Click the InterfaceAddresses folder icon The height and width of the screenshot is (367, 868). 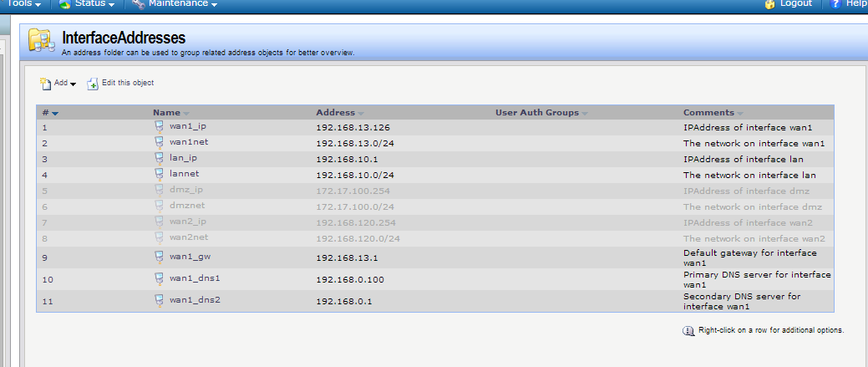[x=42, y=42]
